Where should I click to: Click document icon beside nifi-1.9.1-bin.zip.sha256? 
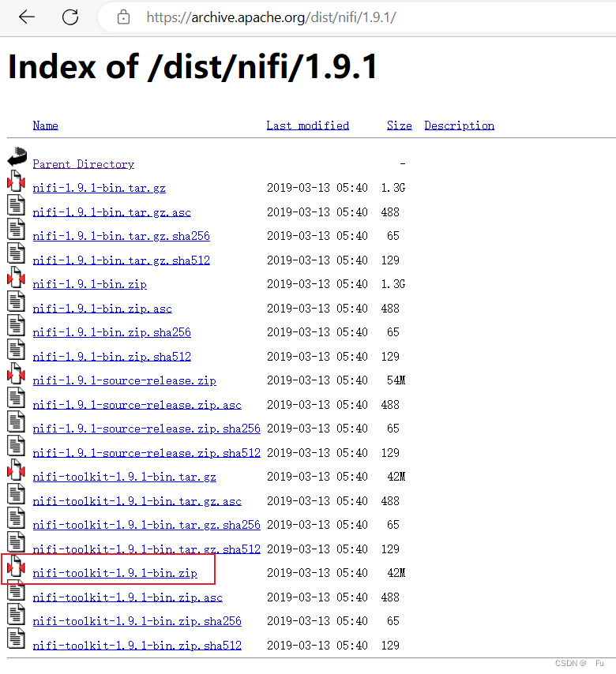tap(16, 325)
